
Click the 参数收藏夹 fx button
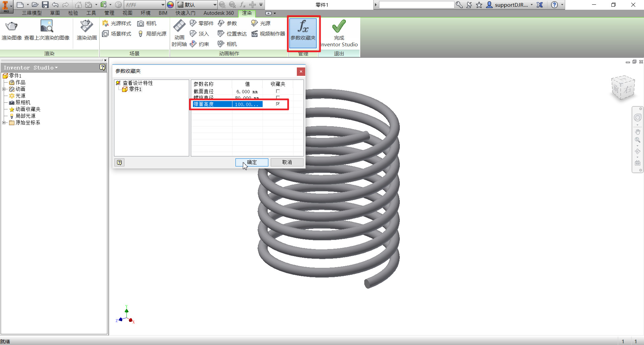click(x=303, y=33)
